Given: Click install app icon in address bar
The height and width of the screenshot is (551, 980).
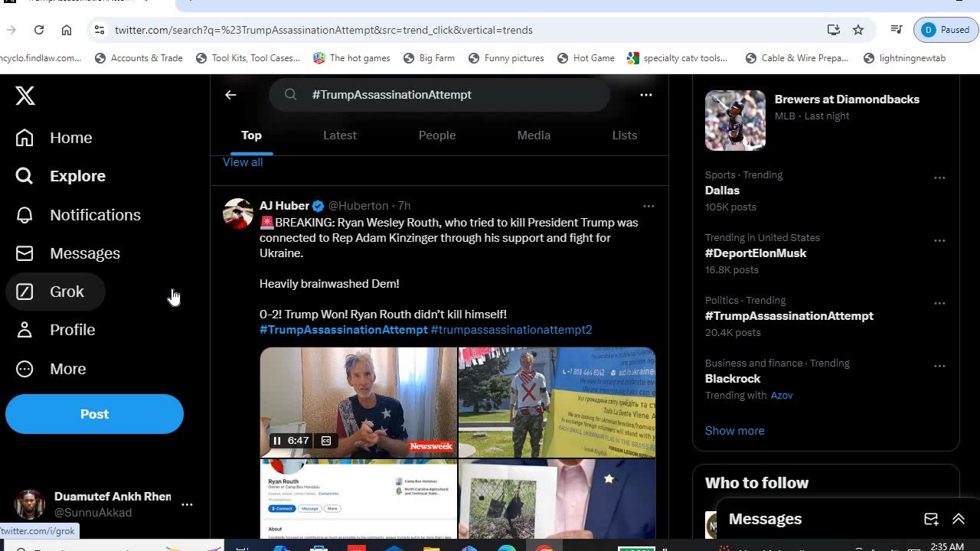Looking at the screenshot, I should coord(834,30).
